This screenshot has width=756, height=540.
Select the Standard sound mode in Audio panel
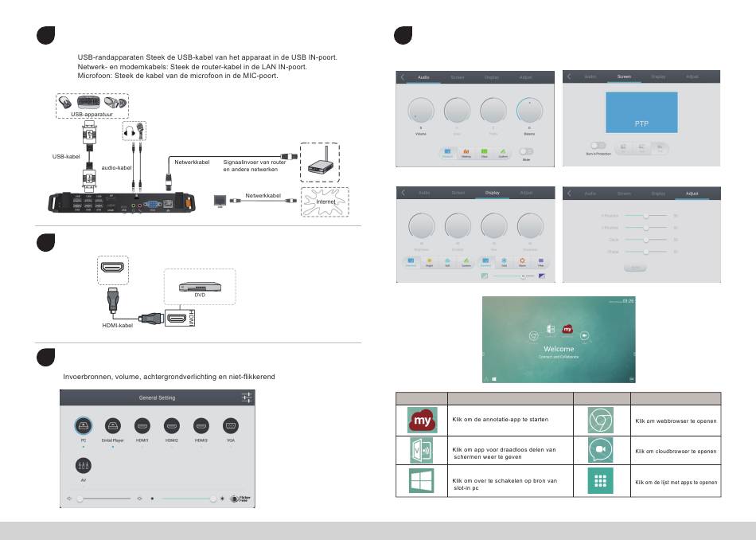(447, 153)
